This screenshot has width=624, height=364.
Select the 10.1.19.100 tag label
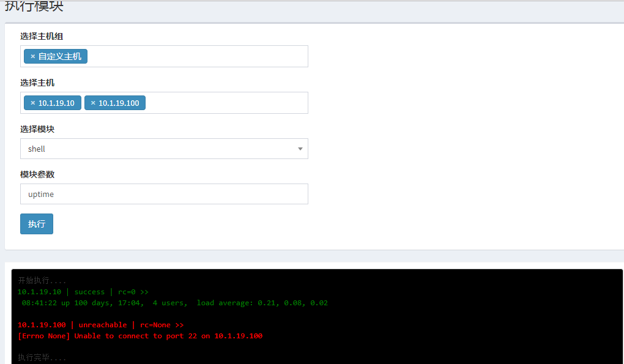(119, 103)
